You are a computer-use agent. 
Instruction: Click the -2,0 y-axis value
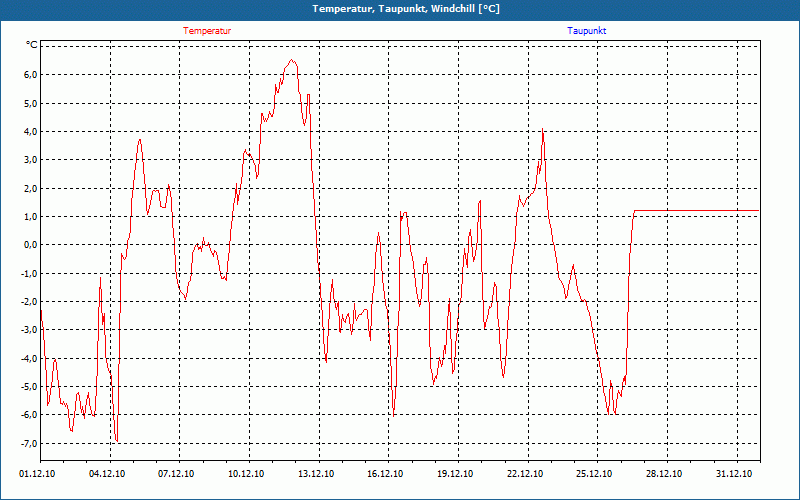[x=29, y=302]
